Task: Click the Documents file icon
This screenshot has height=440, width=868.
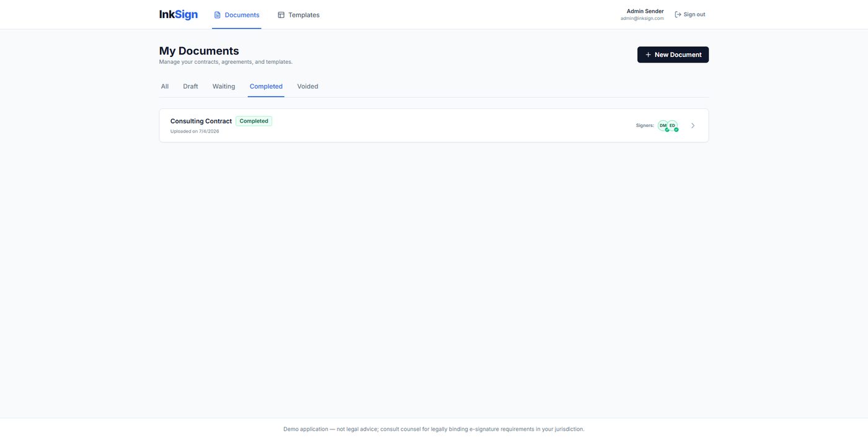Action: 218,15
